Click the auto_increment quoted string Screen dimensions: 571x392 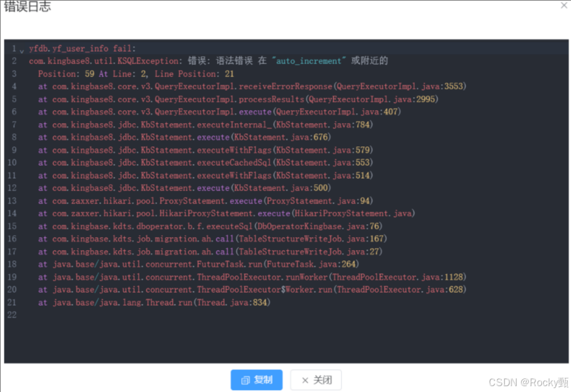[309, 61]
